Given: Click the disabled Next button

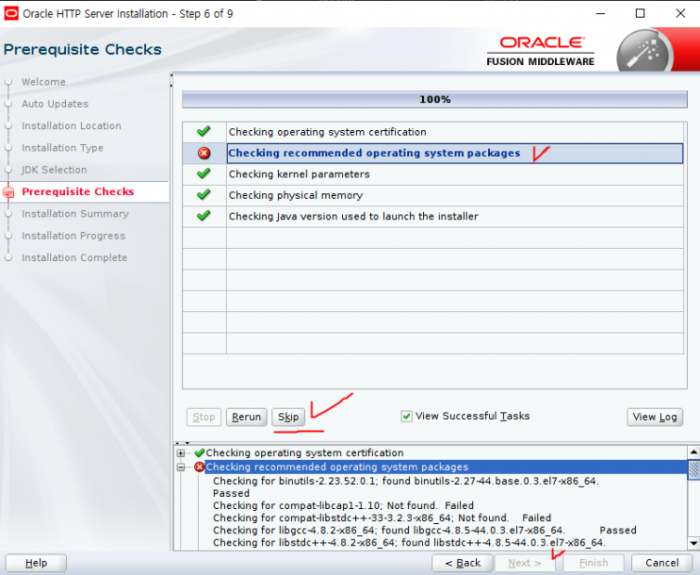Looking at the screenshot, I should (x=524, y=563).
